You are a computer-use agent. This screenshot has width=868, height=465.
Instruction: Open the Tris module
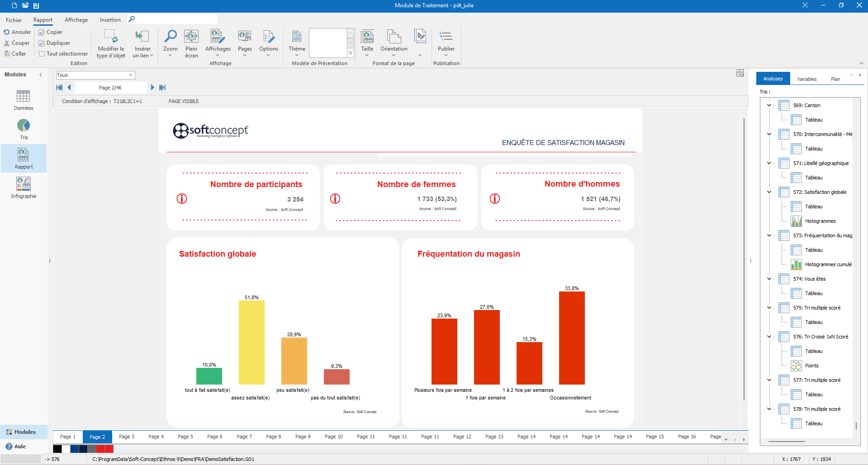(24, 129)
